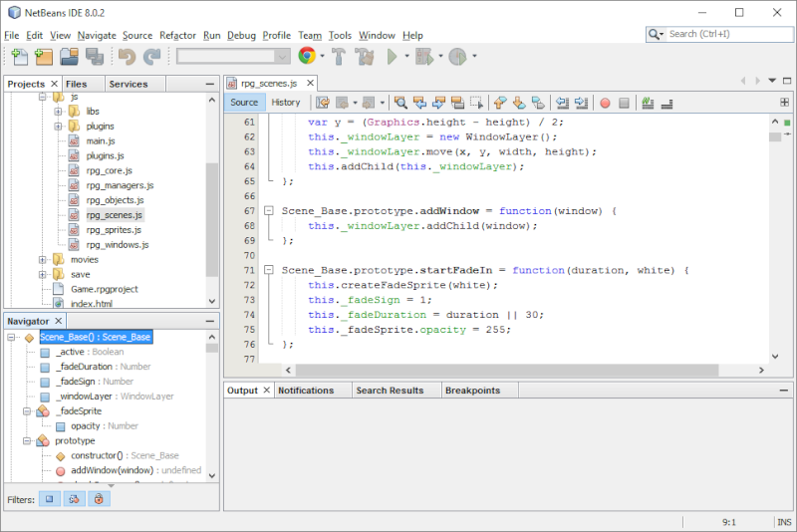Collapse code fold at line 67
This screenshot has width=797, height=532.
tap(269, 211)
